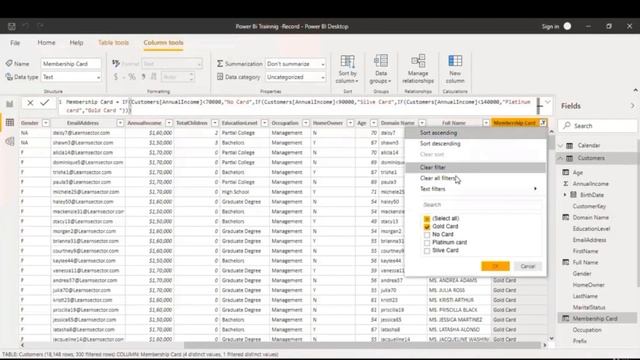Select the Membership Card column header
Screen dimensions: 640x360
[514, 123]
